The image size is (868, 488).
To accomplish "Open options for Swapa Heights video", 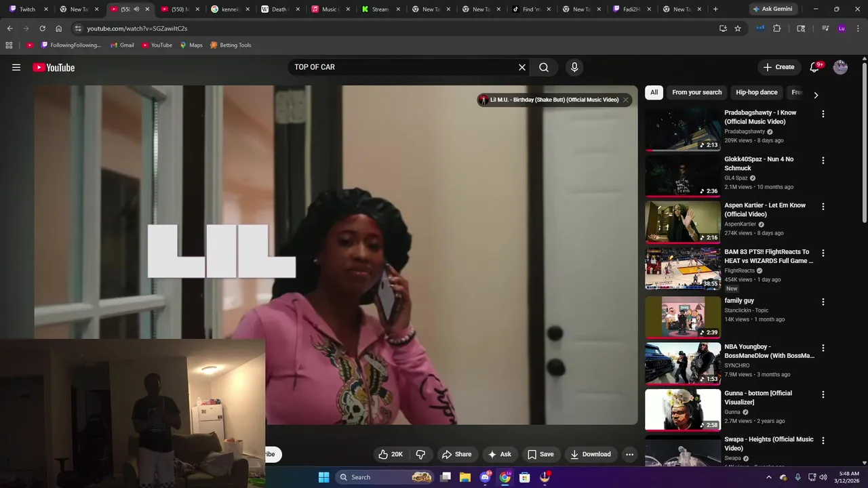I will [823, 441].
